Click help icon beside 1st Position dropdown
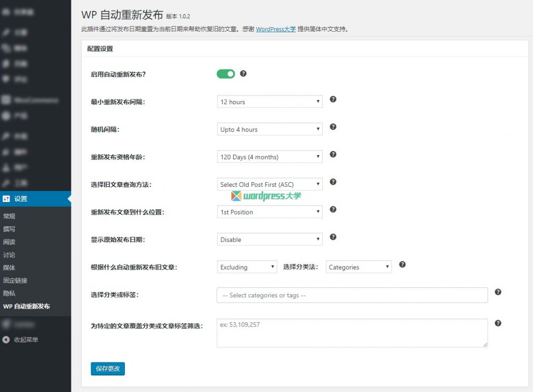Screen dimensions: 533x392 [333, 209]
